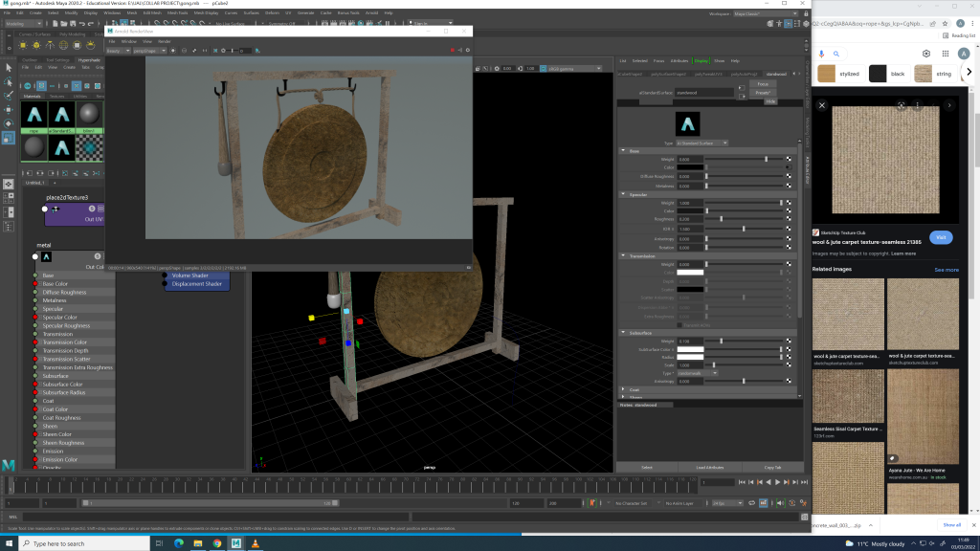This screenshot has height=551, width=980.
Task: Open the Arnold menu in Maya menu bar
Action: click(x=371, y=12)
